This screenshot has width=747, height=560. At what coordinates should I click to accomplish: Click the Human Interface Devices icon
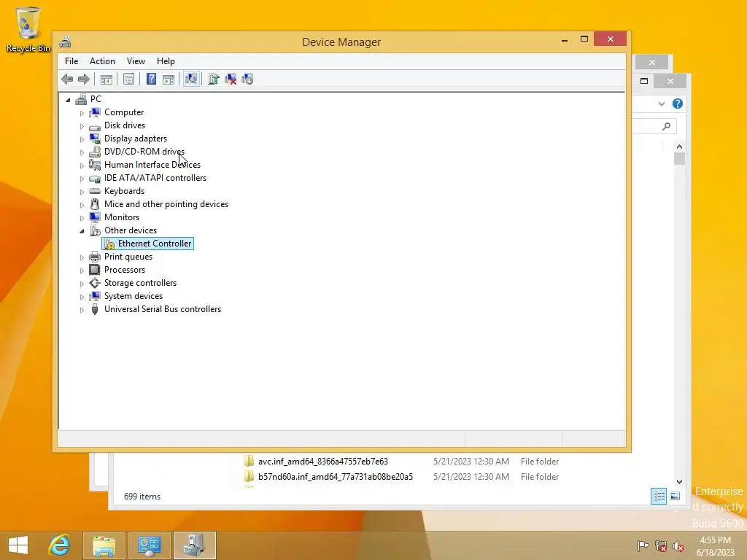[95, 164]
